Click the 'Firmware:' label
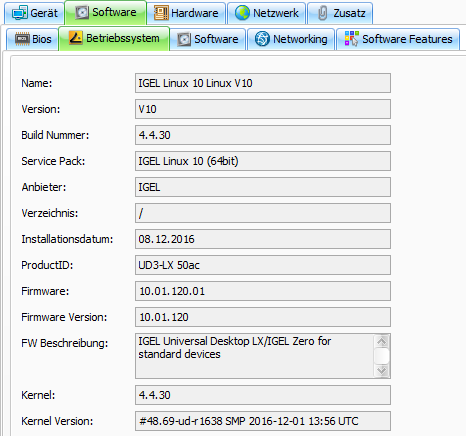Screen dimensions: 466x436 point(45,291)
